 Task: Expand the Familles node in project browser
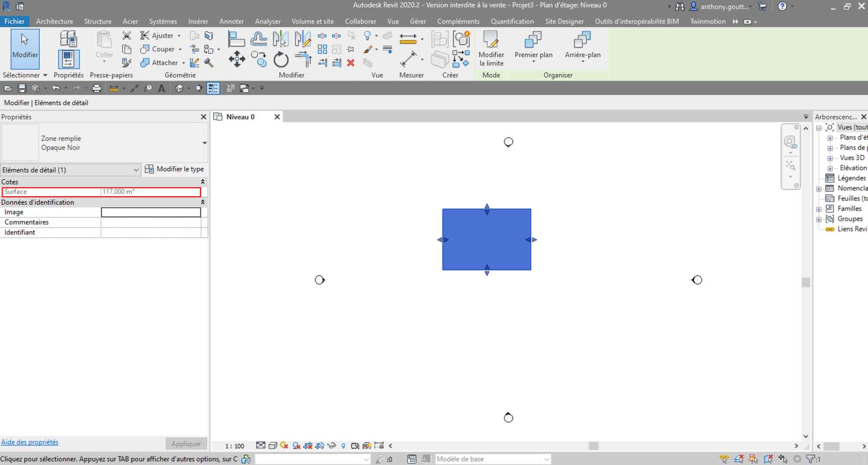pyautogui.click(x=819, y=209)
